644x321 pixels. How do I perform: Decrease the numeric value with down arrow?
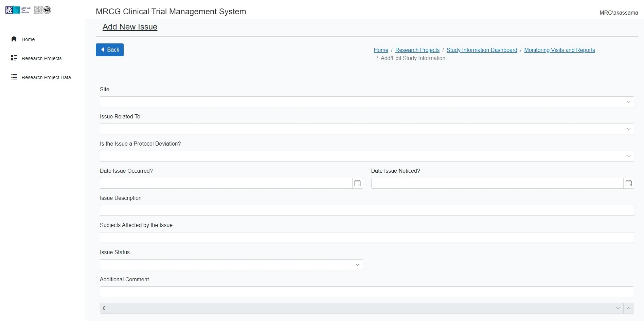click(x=618, y=308)
